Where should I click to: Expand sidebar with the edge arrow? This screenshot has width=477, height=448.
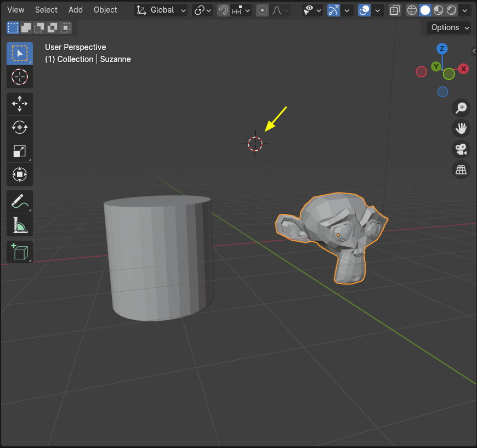(x=474, y=51)
